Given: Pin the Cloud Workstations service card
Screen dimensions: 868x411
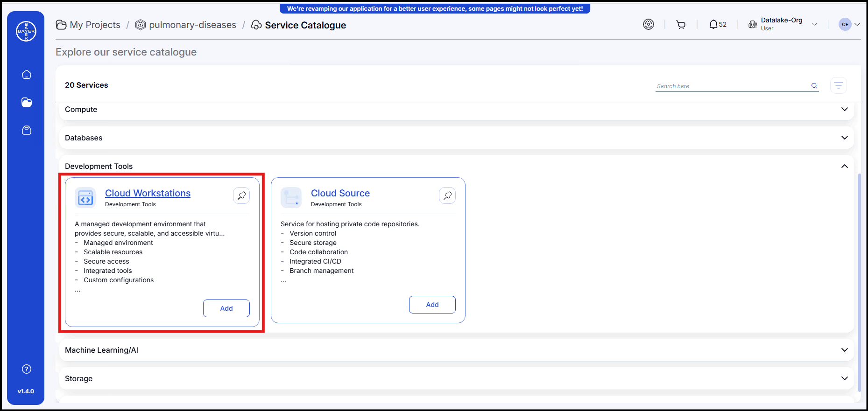Looking at the screenshot, I should tap(241, 195).
